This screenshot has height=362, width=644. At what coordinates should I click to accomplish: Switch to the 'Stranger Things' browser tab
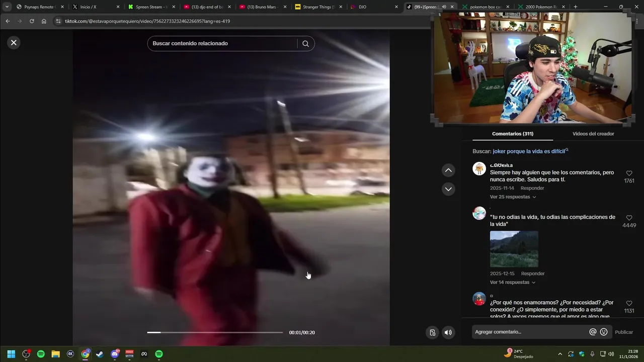click(x=319, y=7)
